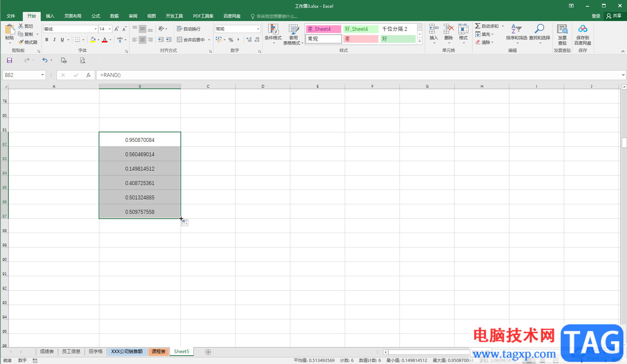Click the font color A swatch
The image size is (627, 364).
(x=105, y=40)
